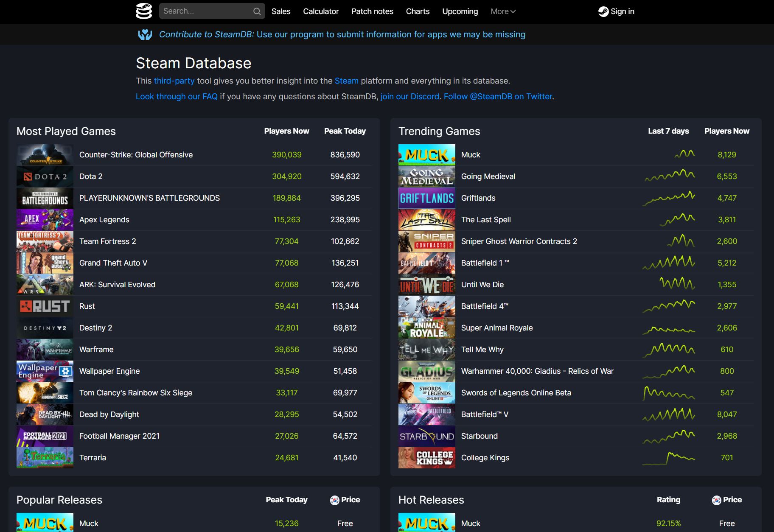Click the search magnifier icon
Viewport: 774px width, 532px height.
[x=257, y=11]
